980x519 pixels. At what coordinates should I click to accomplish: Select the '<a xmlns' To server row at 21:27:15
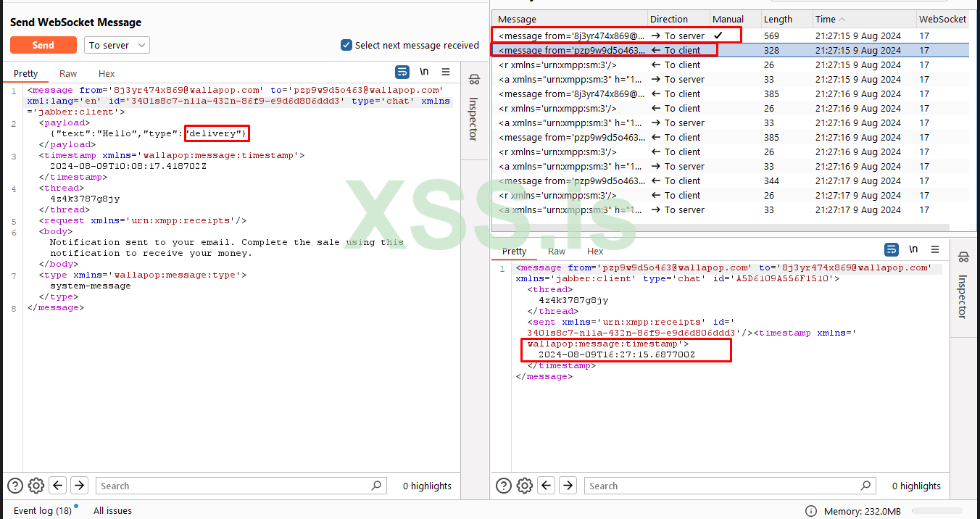pyautogui.click(x=731, y=79)
